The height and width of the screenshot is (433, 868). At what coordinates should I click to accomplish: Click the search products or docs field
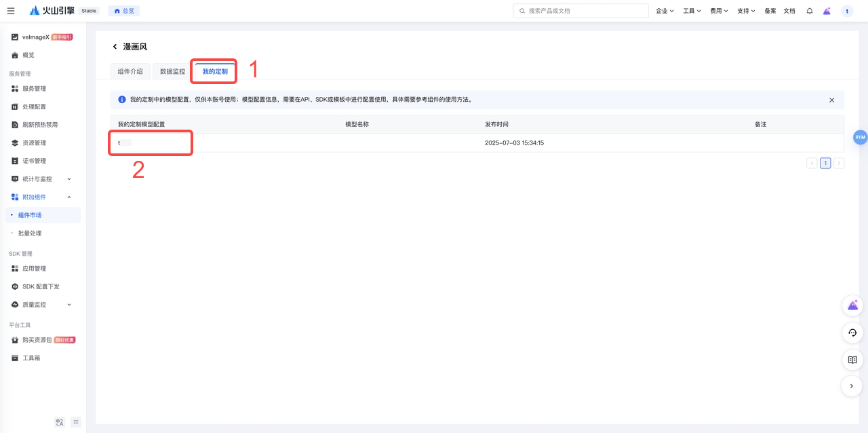tap(580, 11)
